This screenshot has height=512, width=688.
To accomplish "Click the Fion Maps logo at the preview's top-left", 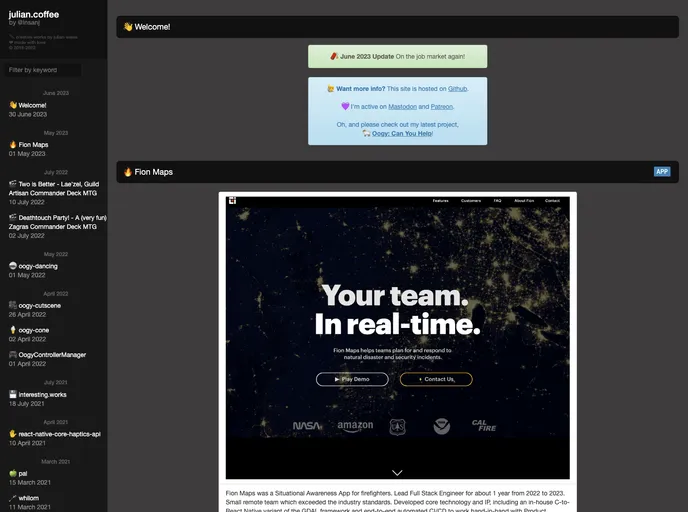I will pos(232,200).
